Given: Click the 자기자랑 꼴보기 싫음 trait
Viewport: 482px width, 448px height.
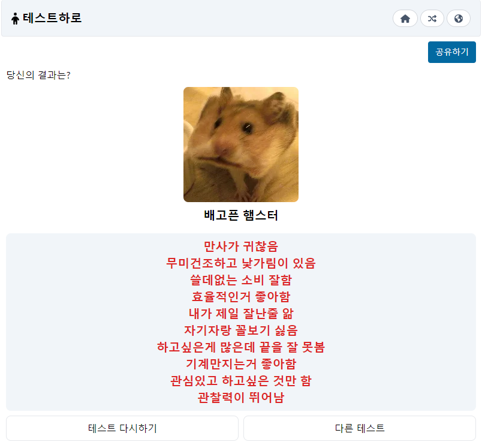Looking at the screenshot, I should click(x=241, y=330).
